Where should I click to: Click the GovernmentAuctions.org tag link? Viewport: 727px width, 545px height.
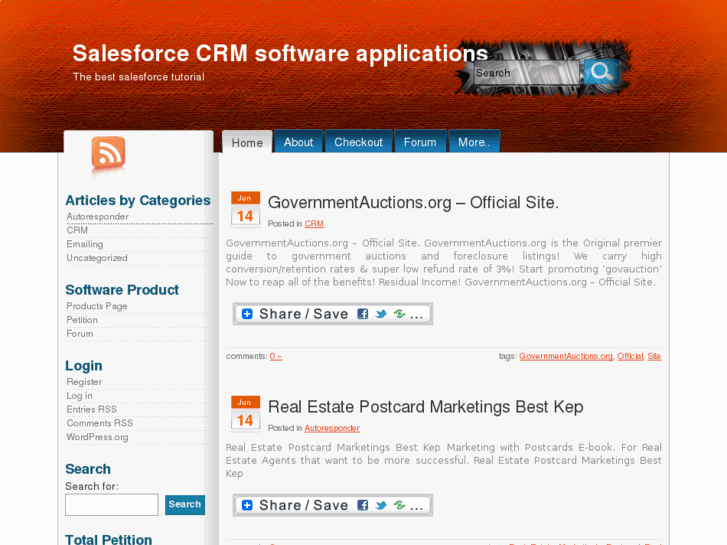(566, 356)
